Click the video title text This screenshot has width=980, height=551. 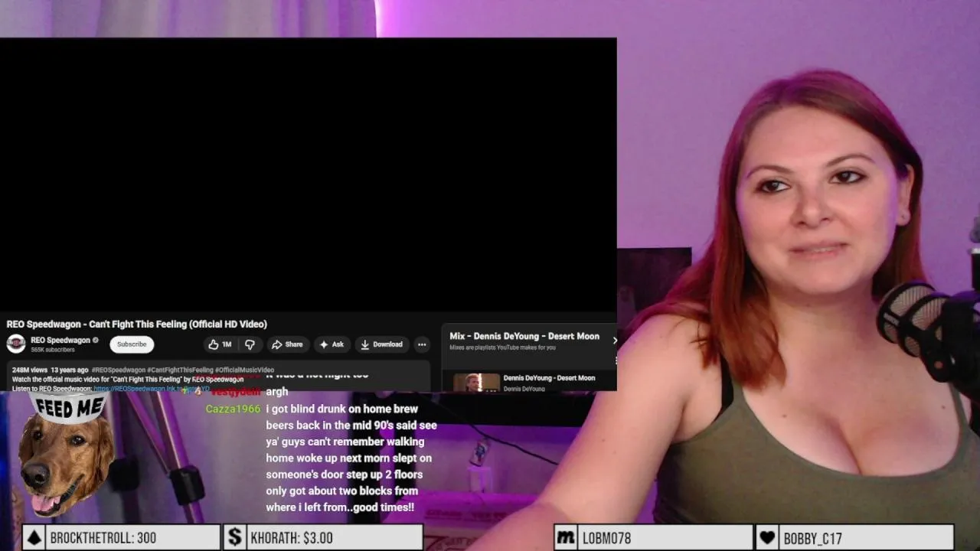point(137,324)
